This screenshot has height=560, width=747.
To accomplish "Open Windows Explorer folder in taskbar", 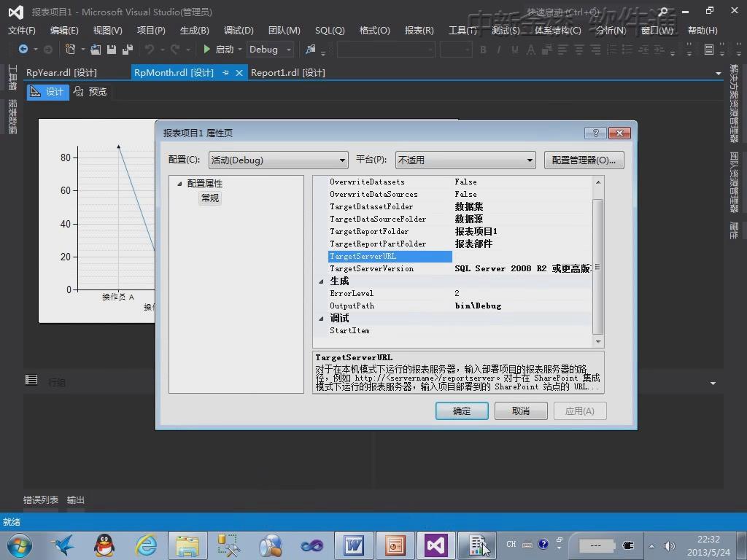I will (187, 545).
